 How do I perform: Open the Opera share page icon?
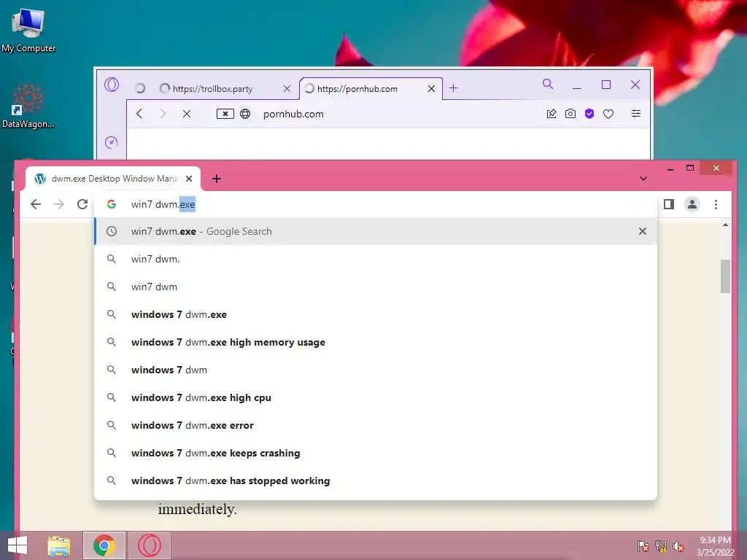[x=551, y=114]
